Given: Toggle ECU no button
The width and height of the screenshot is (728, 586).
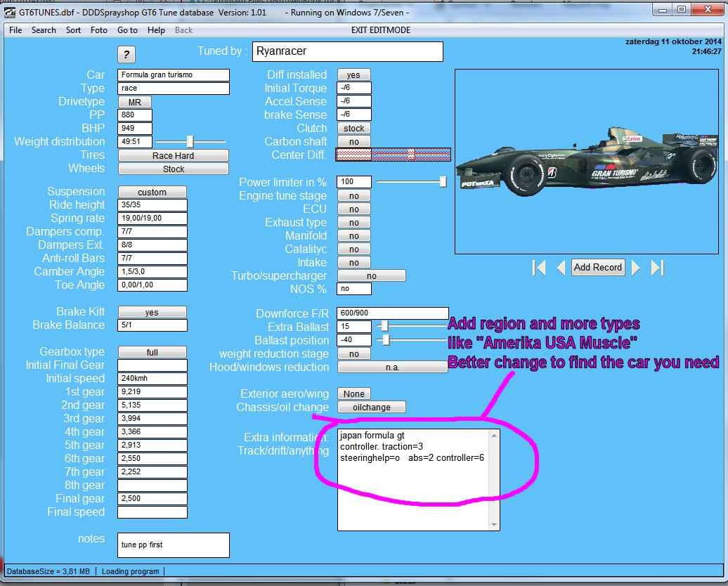Looking at the screenshot, I should pyautogui.click(x=353, y=209).
